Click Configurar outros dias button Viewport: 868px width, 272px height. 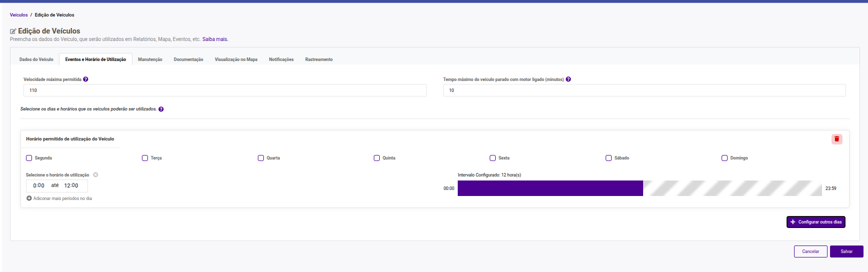point(816,222)
